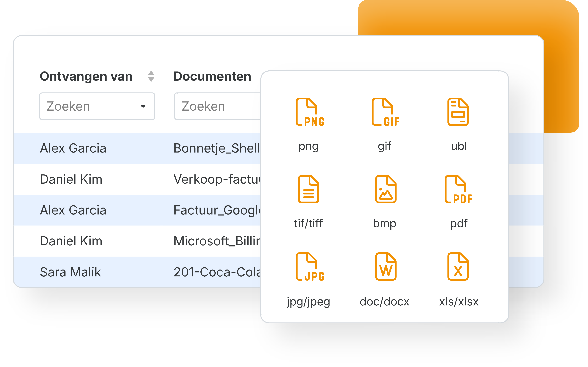The image size is (588, 367).
Task: Click the PDF file type icon
Action: (x=458, y=189)
